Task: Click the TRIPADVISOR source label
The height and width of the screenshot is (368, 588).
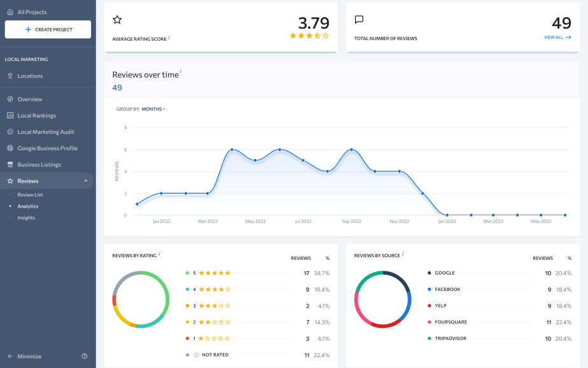Action: pyautogui.click(x=451, y=338)
